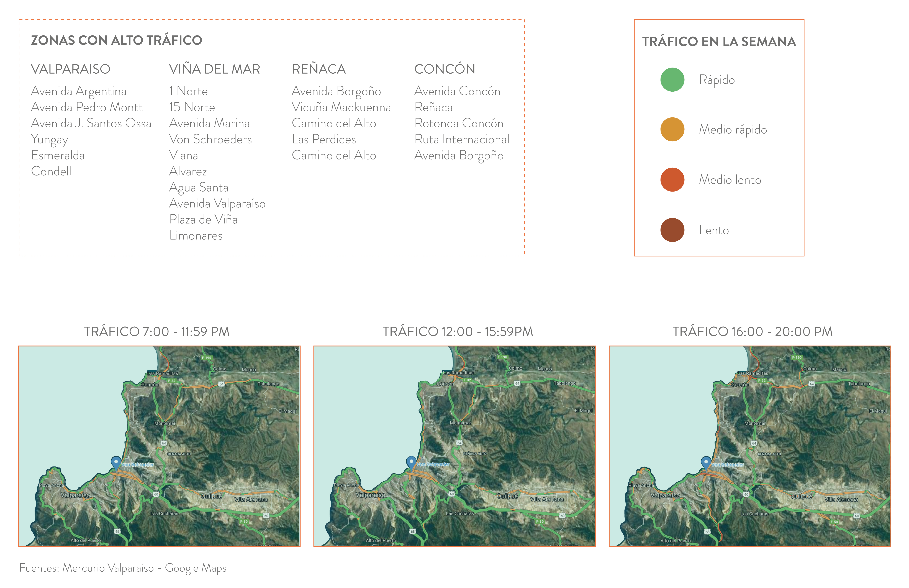The width and height of the screenshot is (909, 588).
Task: Click F-190 road badge on morning map
Action: (206, 358)
